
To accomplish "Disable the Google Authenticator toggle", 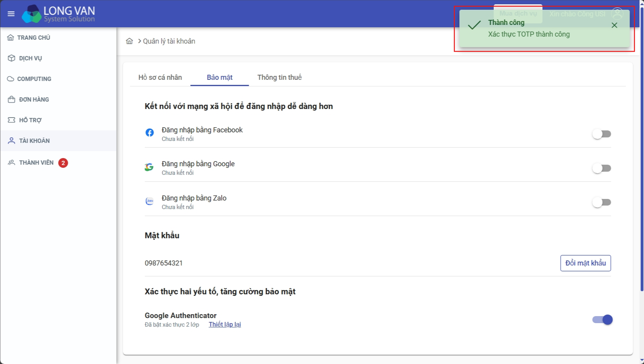I will point(602,320).
